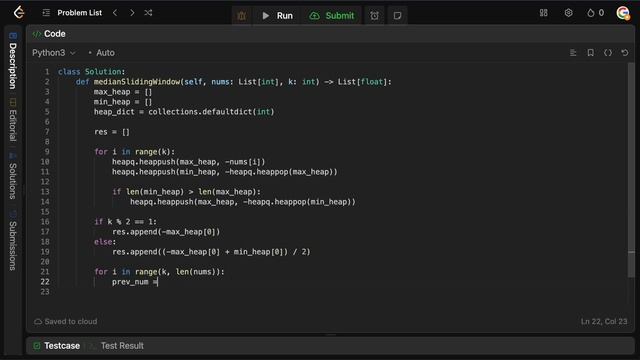Open the Testcase tab

[x=57, y=346]
